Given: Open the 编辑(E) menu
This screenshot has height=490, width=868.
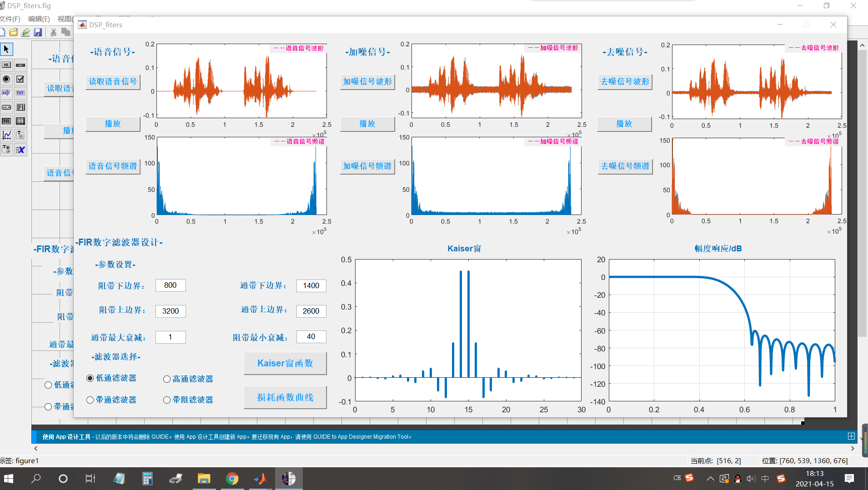Looking at the screenshot, I should pyautogui.click(x=39, y=19).
